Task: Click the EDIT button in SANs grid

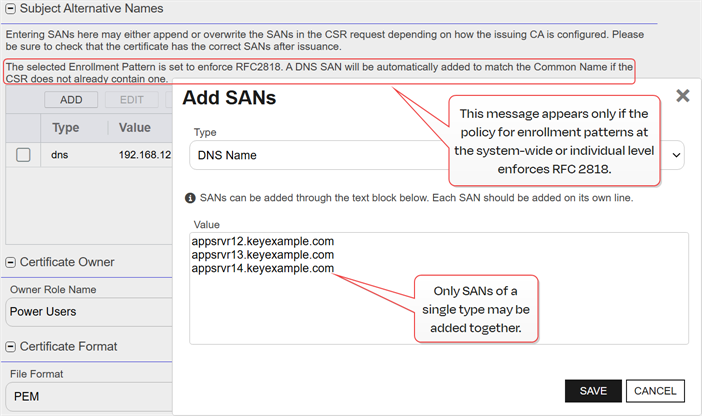Action: (132, 100)
